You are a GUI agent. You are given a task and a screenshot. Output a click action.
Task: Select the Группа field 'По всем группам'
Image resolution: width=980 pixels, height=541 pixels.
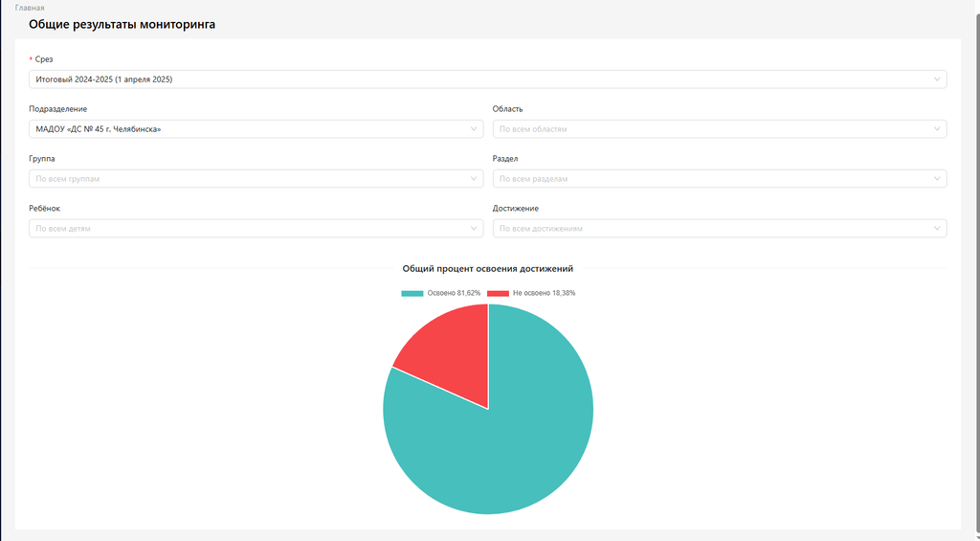click(x=249, y=178)
